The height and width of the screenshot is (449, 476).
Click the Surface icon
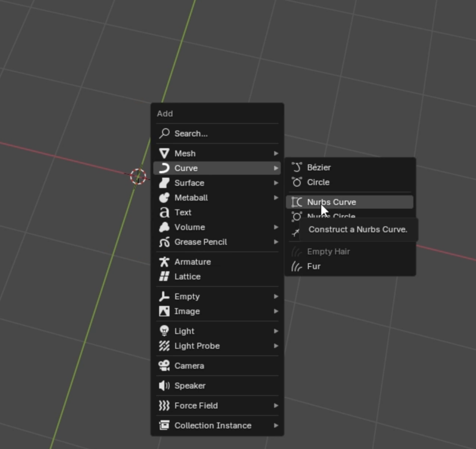click(x=164, y=183)
